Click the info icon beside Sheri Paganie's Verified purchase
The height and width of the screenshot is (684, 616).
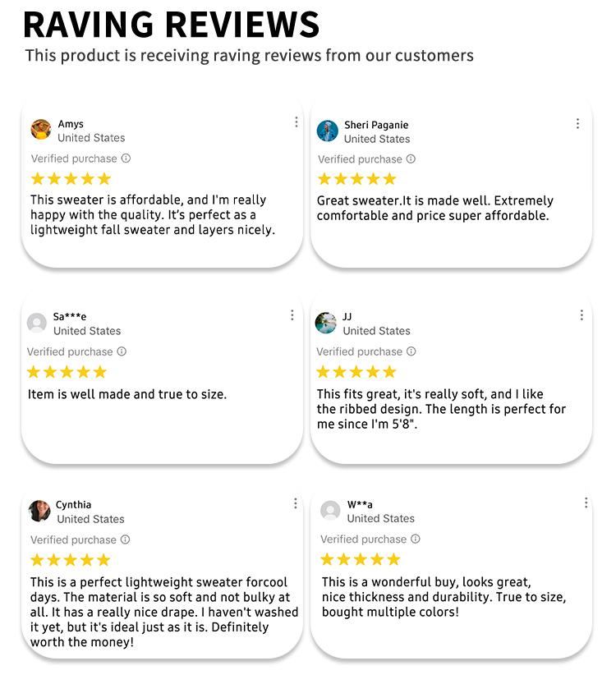coord(411,159)
